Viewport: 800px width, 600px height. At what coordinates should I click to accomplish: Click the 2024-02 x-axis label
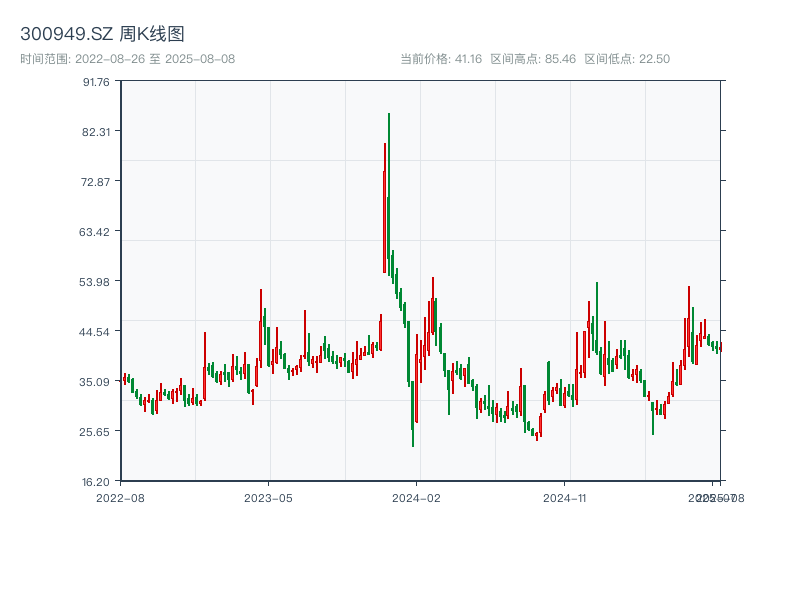(416, 498)
